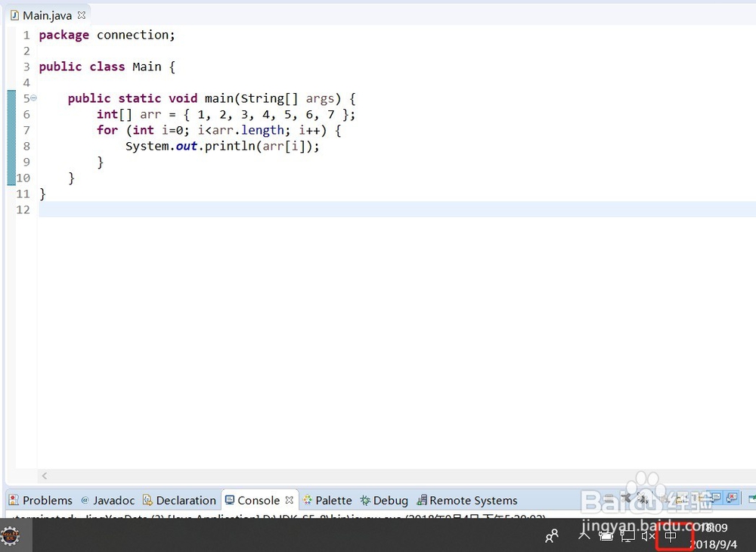This screenshot has height=552, width=756.
Task: Show hidden system tray icons
Action: click(584, 536)
